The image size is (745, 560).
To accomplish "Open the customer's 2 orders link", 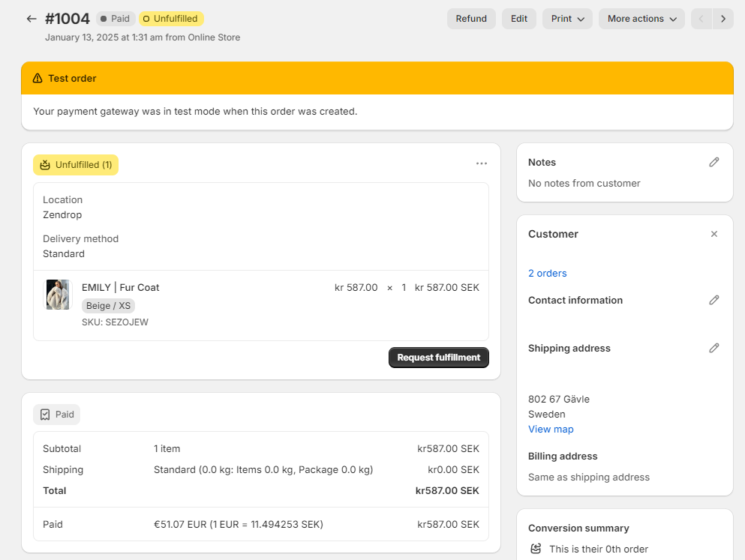I will 548,273.
